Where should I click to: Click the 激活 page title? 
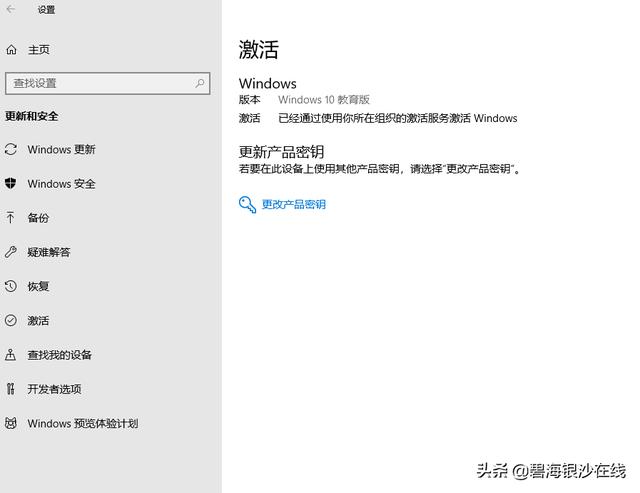click(259, 50)
